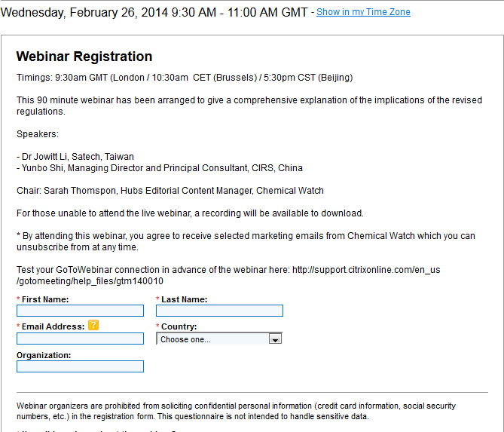
Task: Click into the Last Name text box
Action: [x=219, y=311]
